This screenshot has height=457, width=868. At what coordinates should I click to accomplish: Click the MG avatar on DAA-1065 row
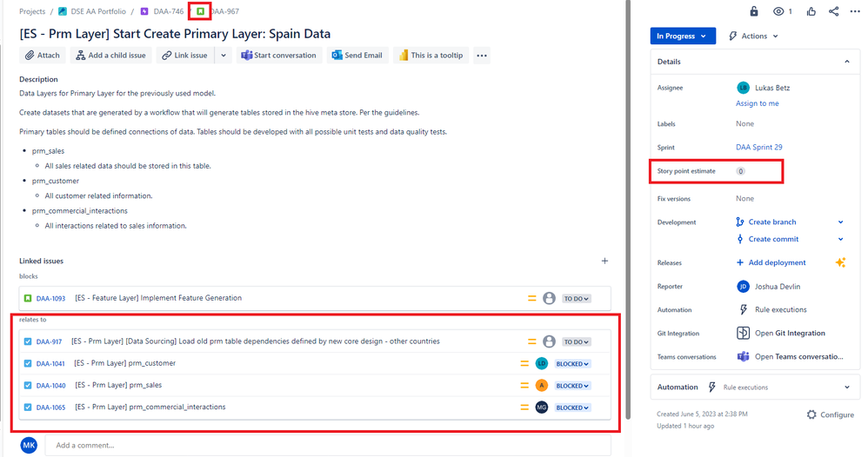pyautogui.click(x=541, y=407)
